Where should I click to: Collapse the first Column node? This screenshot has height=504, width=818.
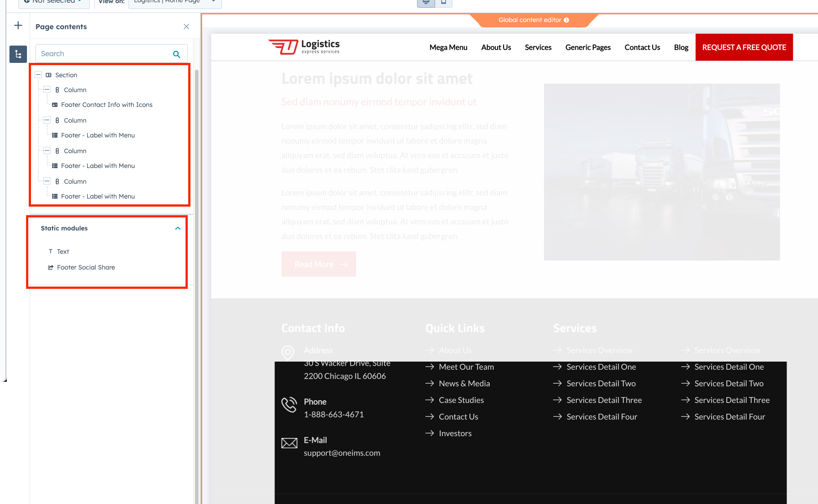[x=47, y=90]
